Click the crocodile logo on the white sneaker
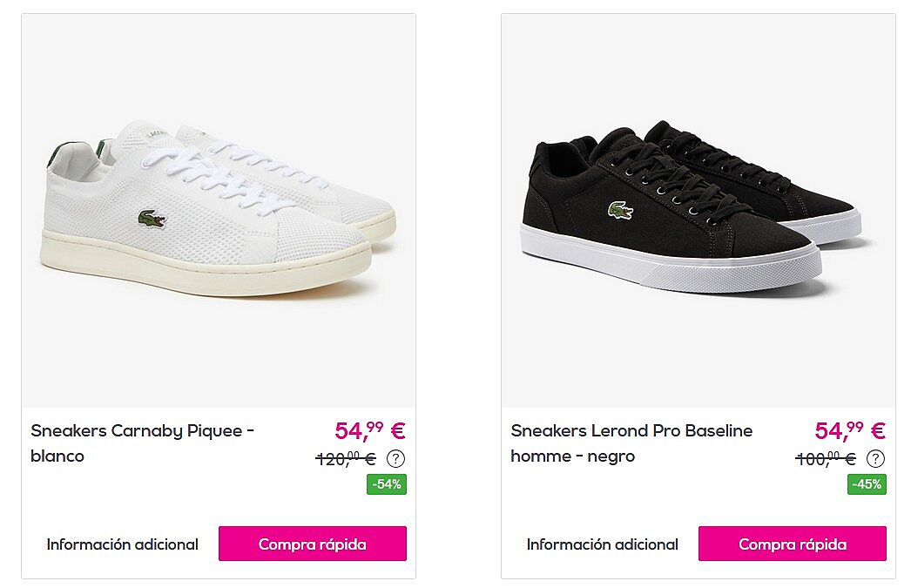This screenshot has height=588, width=911. click(151, 220)
